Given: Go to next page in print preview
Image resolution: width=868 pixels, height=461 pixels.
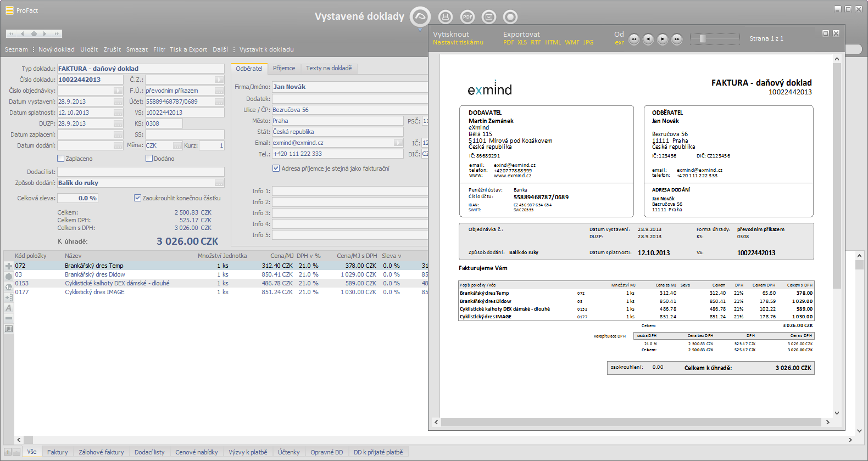Looking at the screenshot, I should coord(663,39).
